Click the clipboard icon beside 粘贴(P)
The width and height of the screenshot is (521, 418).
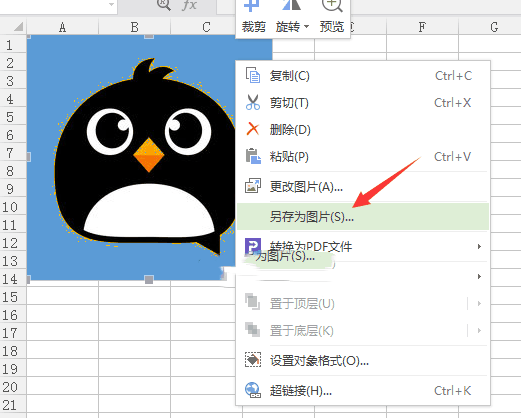(253, 156)
